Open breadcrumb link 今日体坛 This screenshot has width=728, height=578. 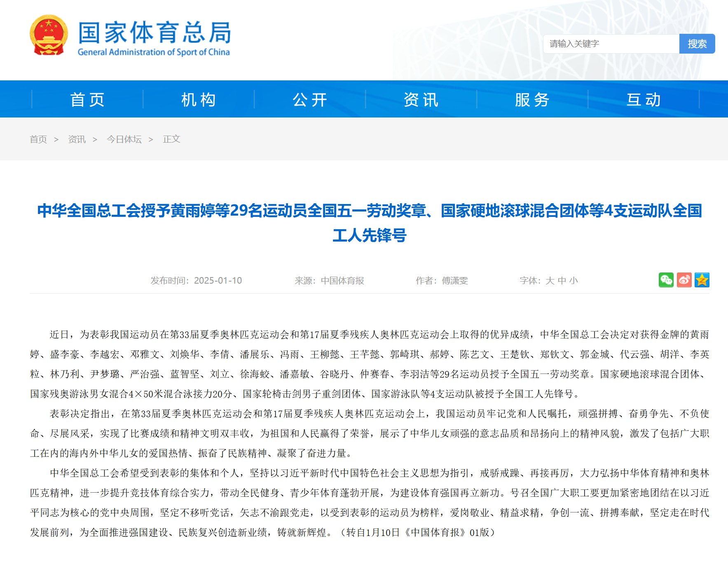click(x=124, y=139)
